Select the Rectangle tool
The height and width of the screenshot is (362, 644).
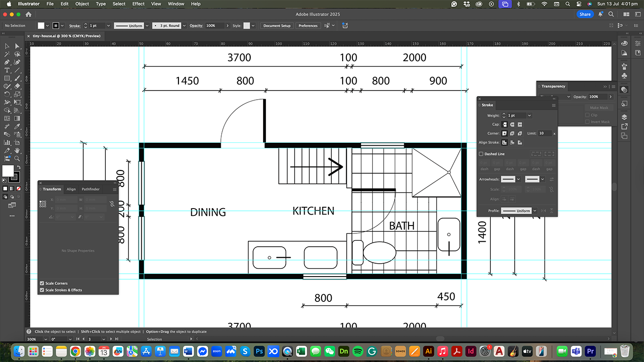pos(7,78)
